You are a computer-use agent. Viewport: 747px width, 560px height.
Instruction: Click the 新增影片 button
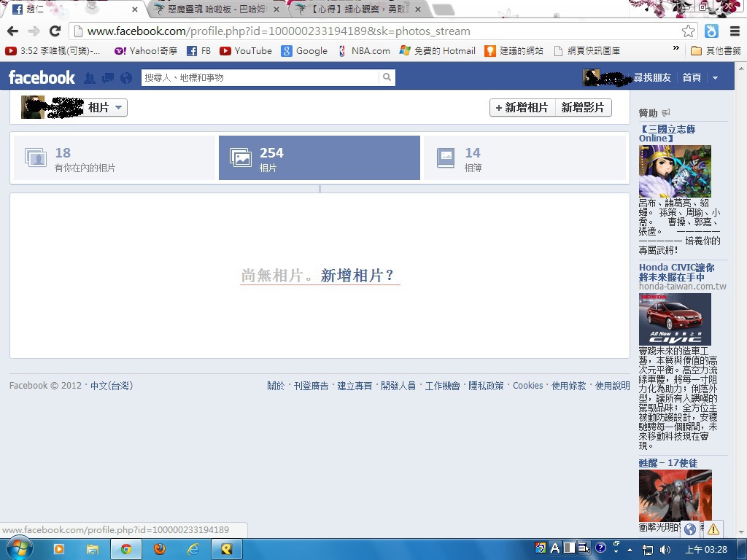coord(583,108)
